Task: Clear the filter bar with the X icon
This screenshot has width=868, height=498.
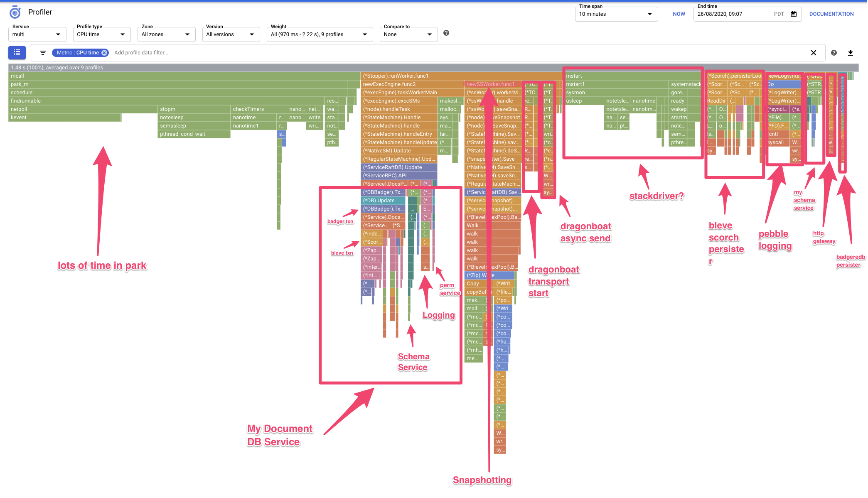Action: point(814,53)
